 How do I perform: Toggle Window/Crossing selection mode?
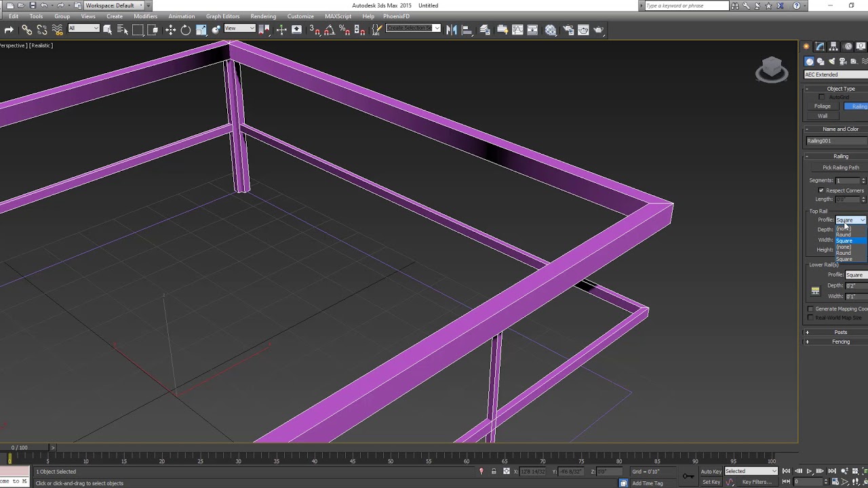point(153,30)
